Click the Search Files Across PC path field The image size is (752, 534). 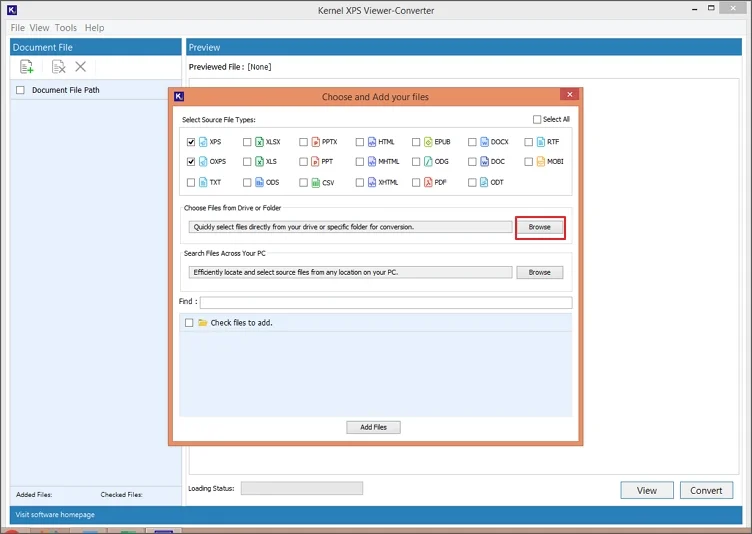pos(351,273)
